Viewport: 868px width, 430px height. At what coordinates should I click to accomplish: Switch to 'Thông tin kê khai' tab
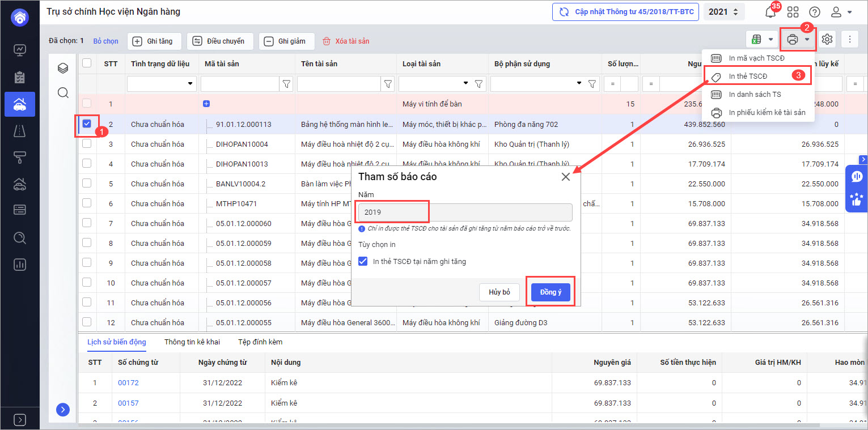[x=192, y=342]
